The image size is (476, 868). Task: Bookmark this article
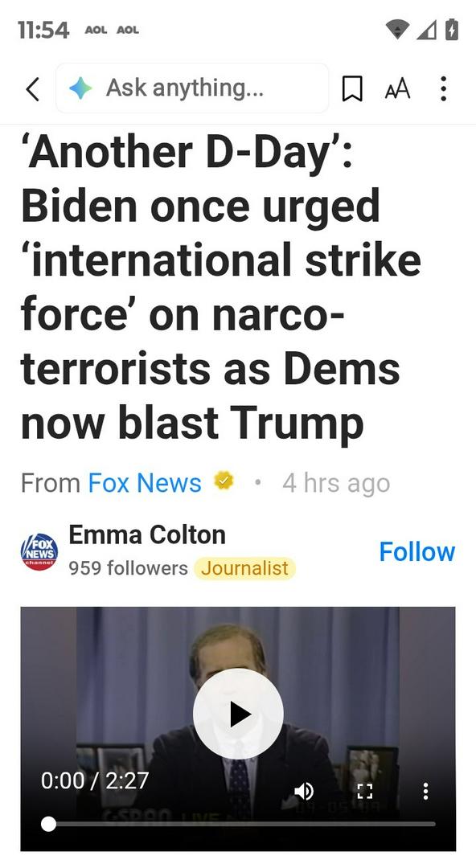[x=352, y=88]
